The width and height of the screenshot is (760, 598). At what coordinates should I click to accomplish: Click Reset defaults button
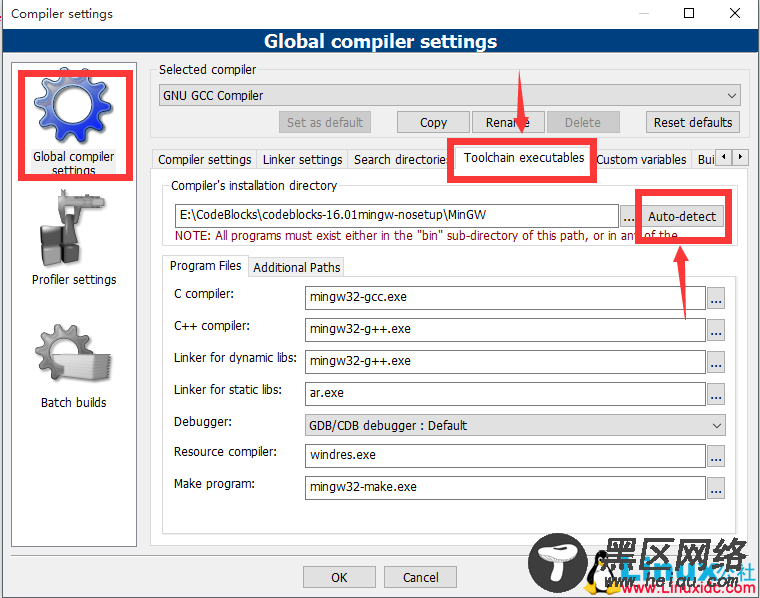pos(693,122)
